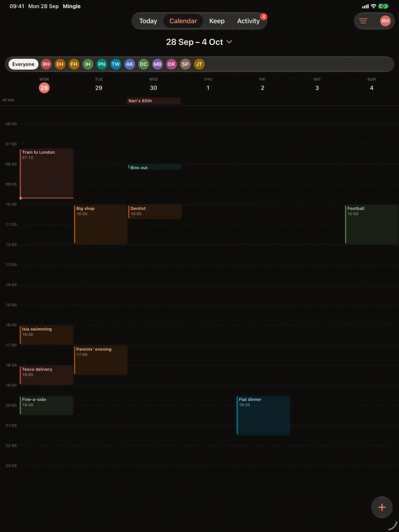This screenshot has height=532, width=399.
Task: Open the Dentist event
Action: [155, 212]
